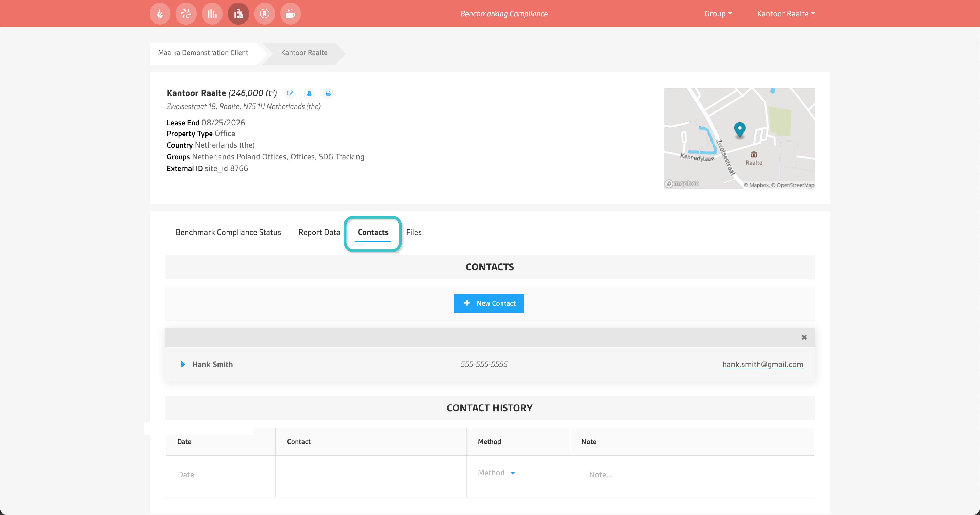Switch to the Benchmark Compliance Status tab
Image resolution: width=980 pixels, height=515 pixels.
pyautogui.click(x=228, y=232)
